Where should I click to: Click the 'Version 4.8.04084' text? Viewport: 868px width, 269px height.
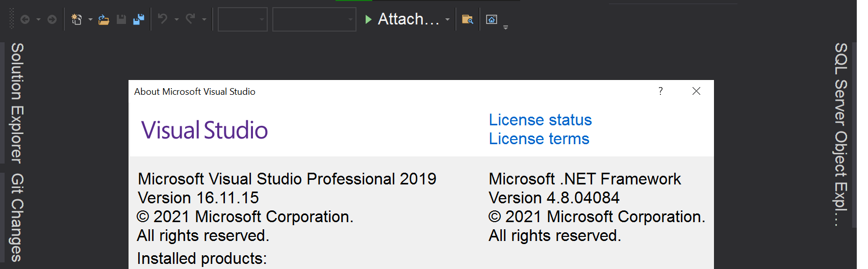pos(554,198)
